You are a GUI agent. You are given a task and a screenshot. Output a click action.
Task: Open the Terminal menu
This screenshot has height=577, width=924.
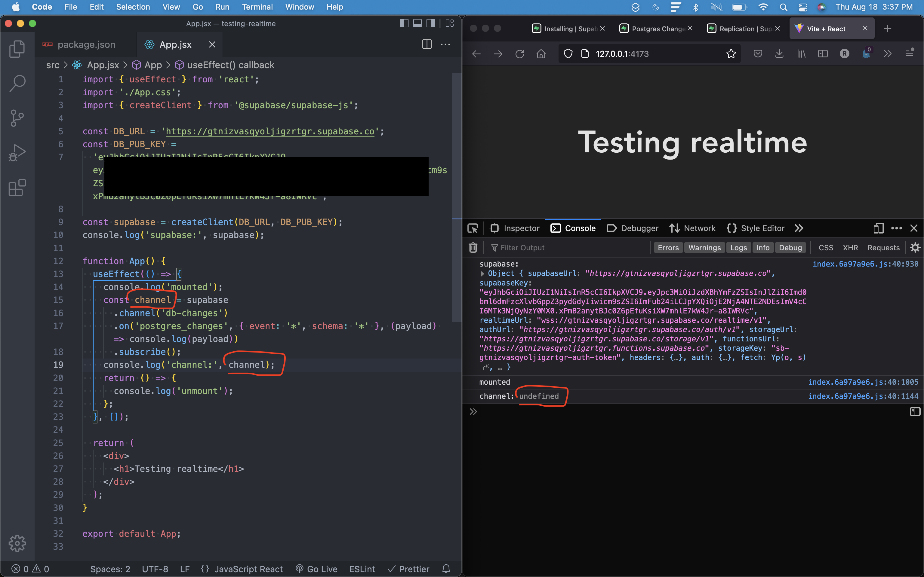pos(257,7)
